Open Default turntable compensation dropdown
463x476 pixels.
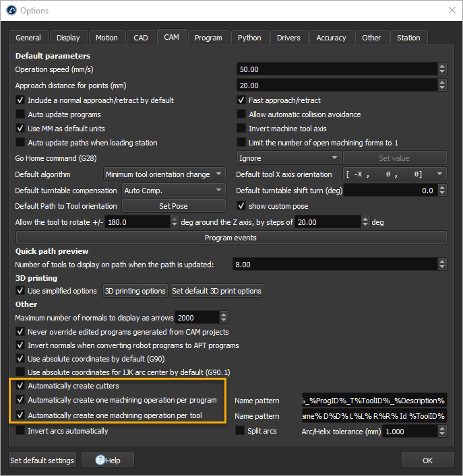[x=173, y=191]
